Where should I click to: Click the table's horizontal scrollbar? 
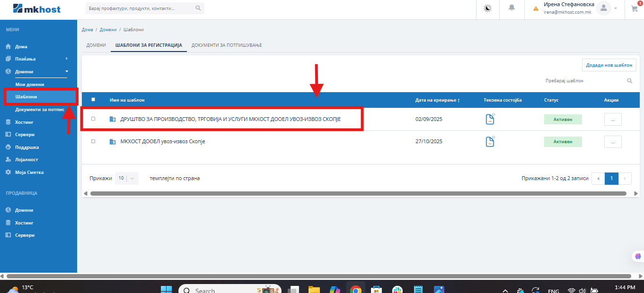pyautogui.click(x=358, y=193)
